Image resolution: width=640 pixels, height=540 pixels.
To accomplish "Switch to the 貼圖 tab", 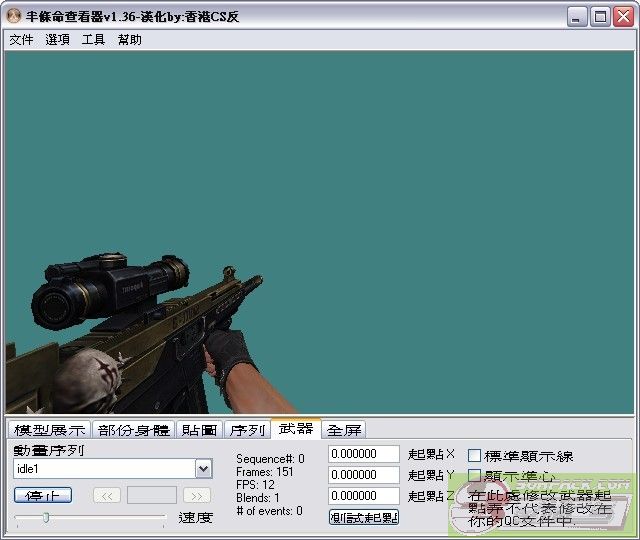I will coord(199,430).
